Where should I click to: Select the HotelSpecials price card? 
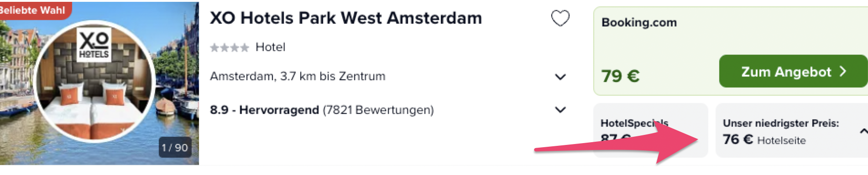pos(650,130)
